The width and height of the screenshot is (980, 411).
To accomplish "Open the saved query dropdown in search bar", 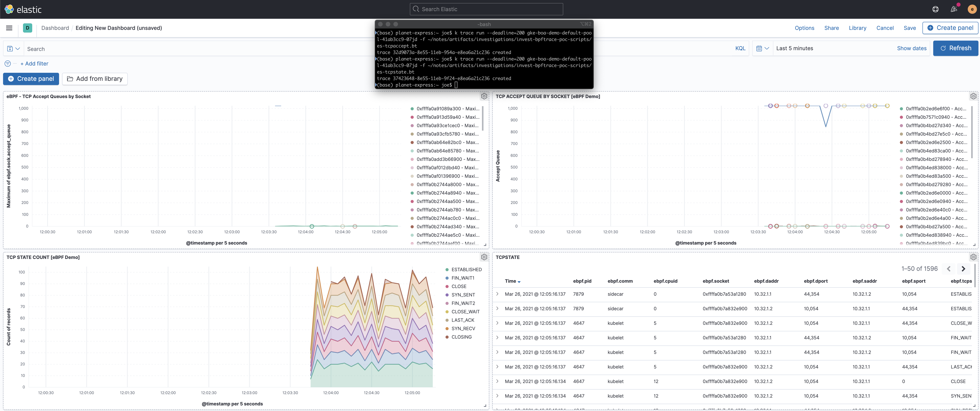I will click(14, 49).
